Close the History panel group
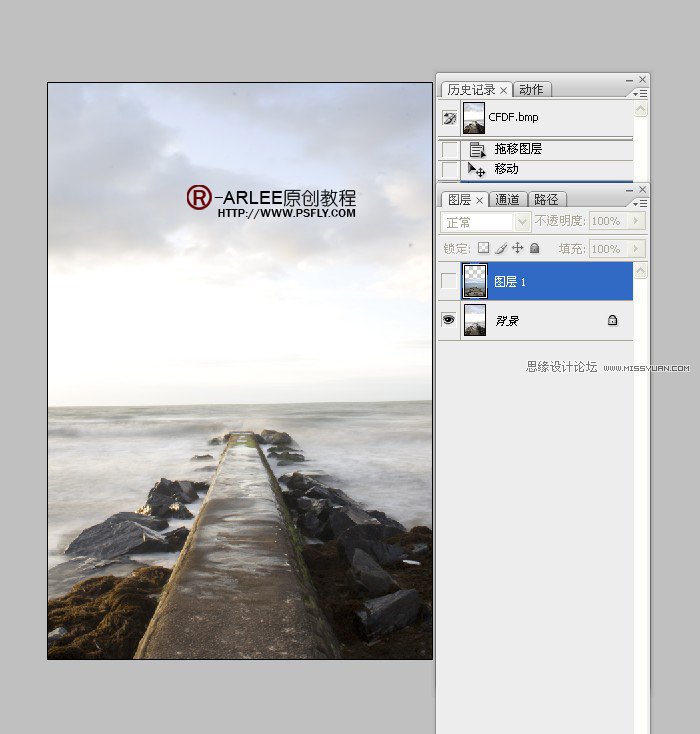Viewport: 700px width, 734px height. [x=642, y=80]
